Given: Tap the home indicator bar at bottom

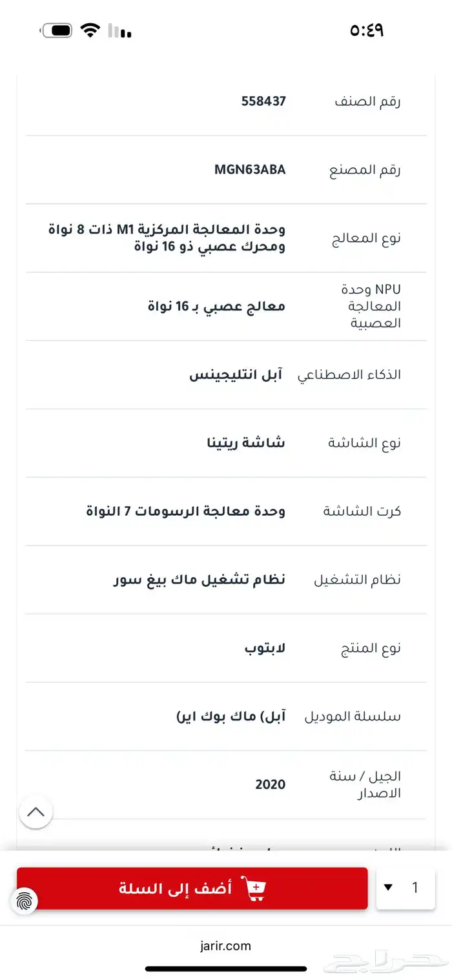Looking at the screenshot, I should [x=225, y=968].
